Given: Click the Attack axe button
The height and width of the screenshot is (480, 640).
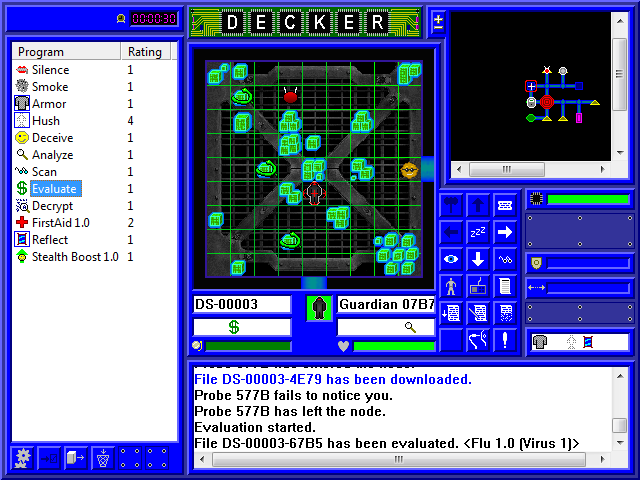Looking at the screenshot, I should 451,205.
